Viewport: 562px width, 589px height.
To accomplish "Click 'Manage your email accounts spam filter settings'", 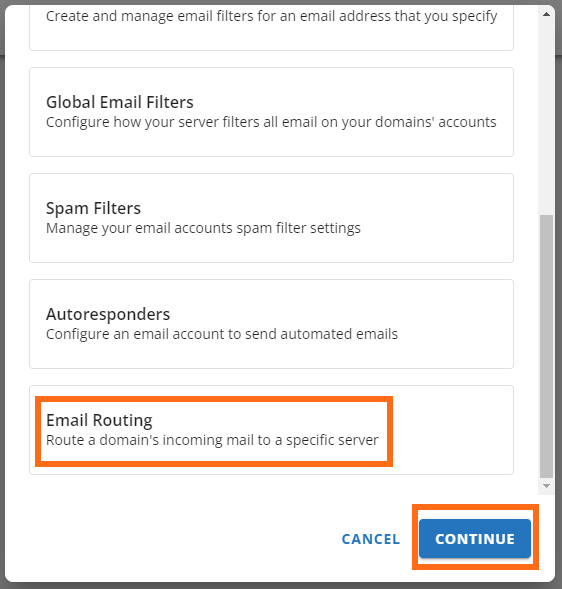I will click(x=203, y=228).
